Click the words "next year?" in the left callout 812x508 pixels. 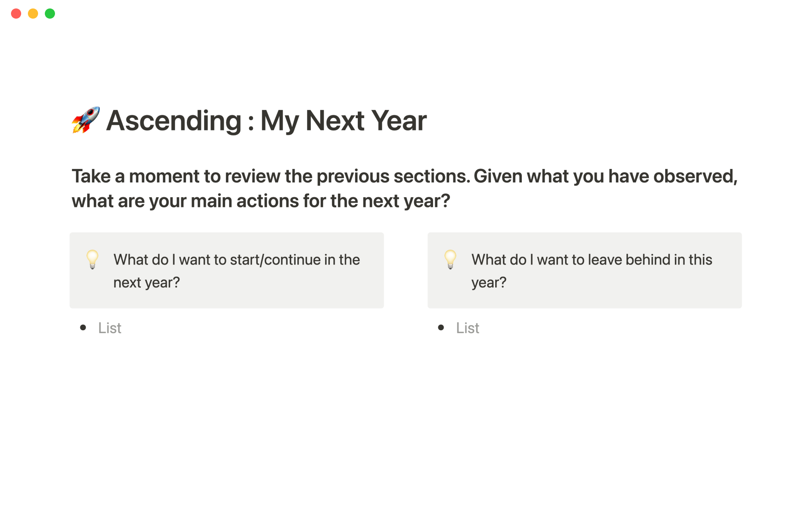coord(146,282)
